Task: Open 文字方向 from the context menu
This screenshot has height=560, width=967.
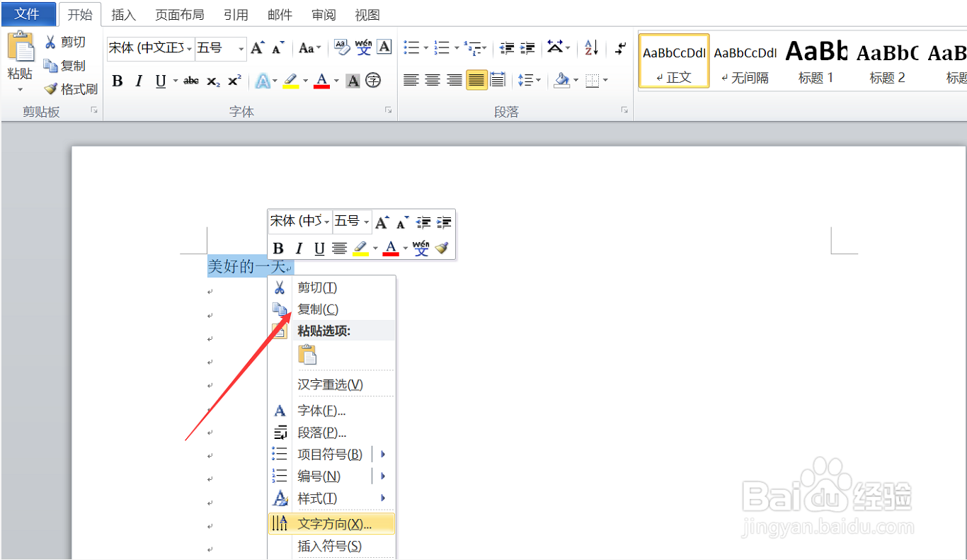Action: click(333, 522)
